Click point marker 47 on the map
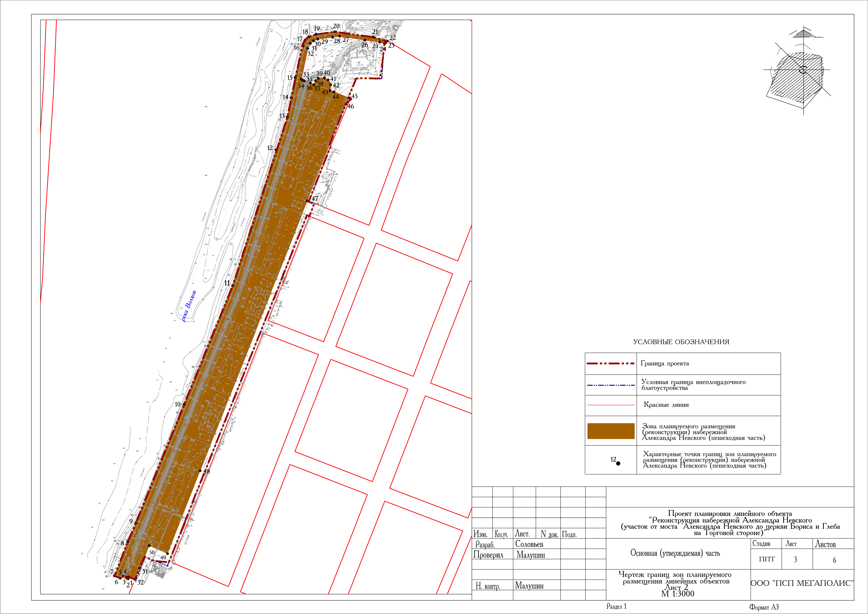The height and width of the screenshot is (614, 868). click(x=307, y=201)
